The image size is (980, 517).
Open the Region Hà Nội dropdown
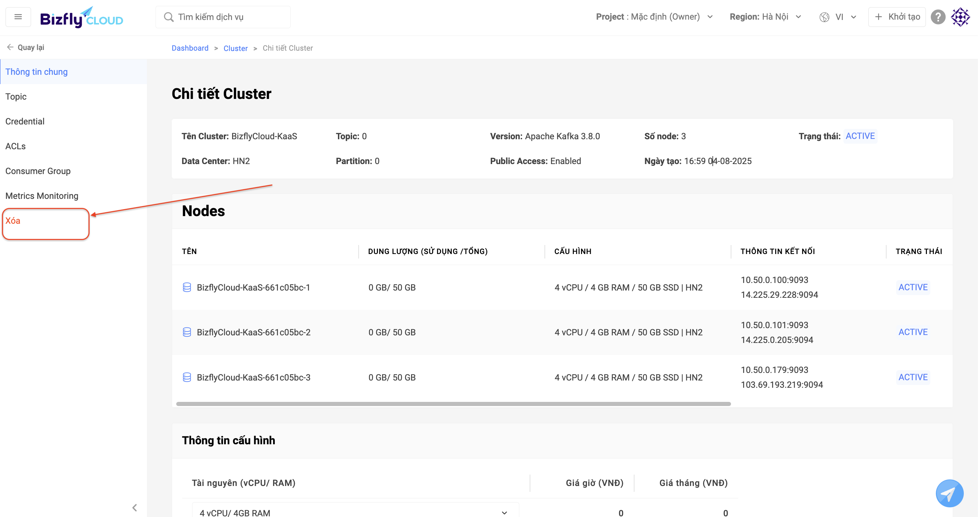765,17
